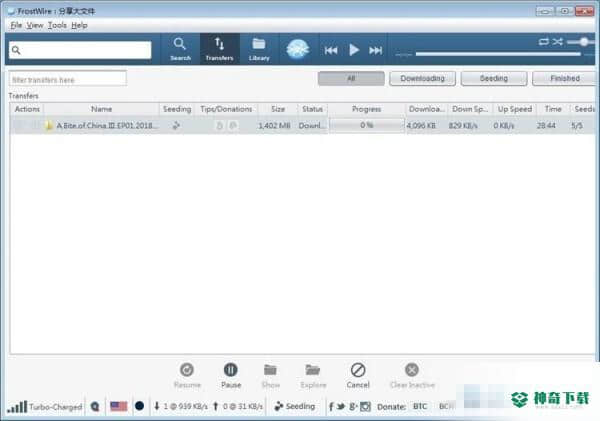Explore the transfer's folder
Image resolution: width=600 pixels, height=421 pixels.
[x=313, y=376]
